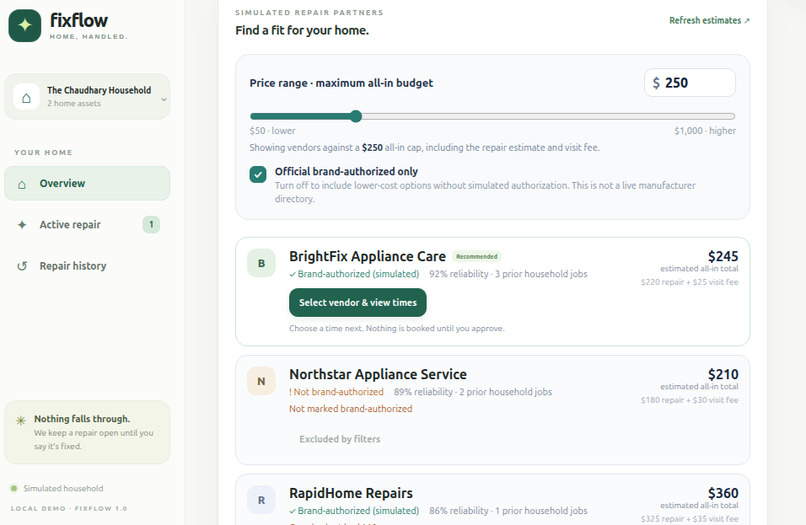Click '89% reliability · 2 prior household jobs'

click(x=473, y=392)
